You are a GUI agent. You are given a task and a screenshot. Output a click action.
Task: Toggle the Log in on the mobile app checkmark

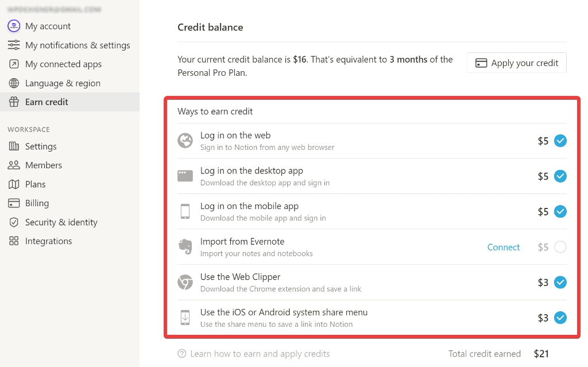pos(560,211)
